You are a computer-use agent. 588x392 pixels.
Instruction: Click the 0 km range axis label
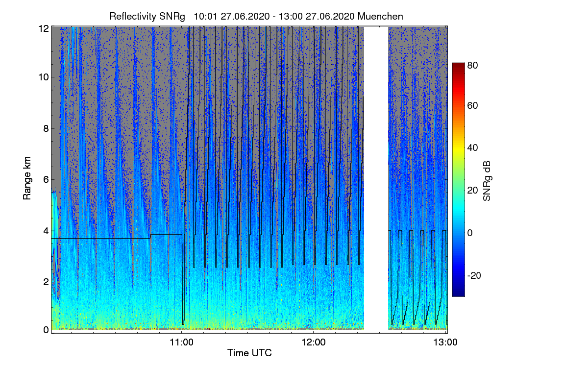point(46,330)
